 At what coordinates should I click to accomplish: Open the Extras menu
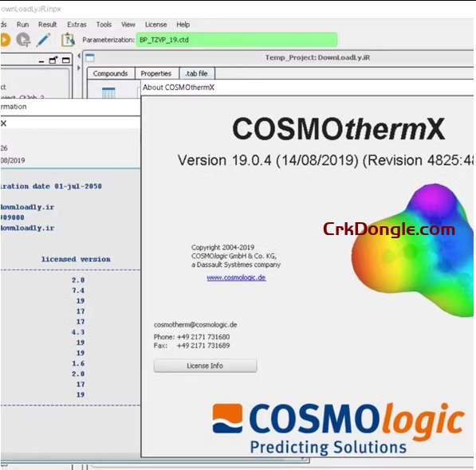pos(77,25)
